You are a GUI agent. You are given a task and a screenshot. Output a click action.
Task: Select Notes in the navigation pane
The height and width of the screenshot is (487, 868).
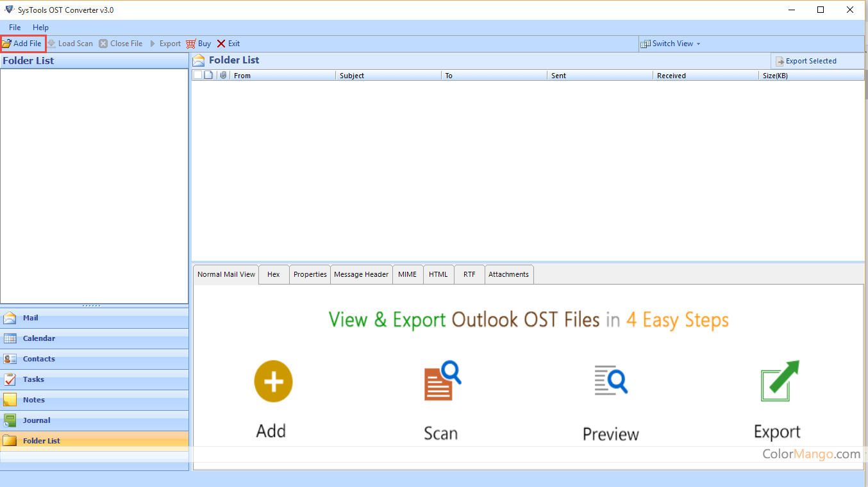(x=94, y=400)
